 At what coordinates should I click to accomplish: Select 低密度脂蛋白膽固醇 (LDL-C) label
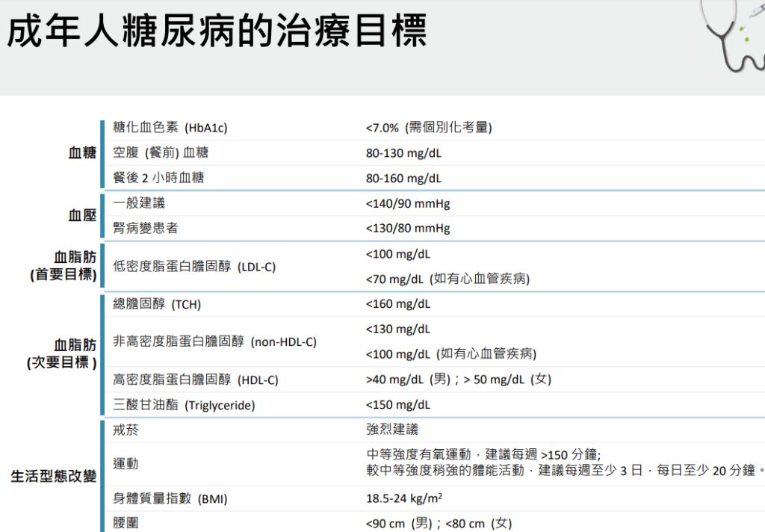click(x=194, y=267)
